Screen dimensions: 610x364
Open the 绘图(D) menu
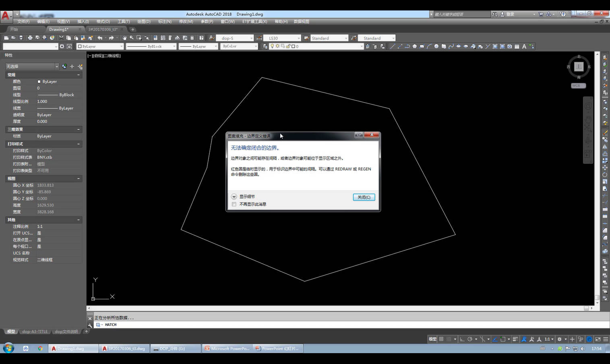tap(144, 21)
